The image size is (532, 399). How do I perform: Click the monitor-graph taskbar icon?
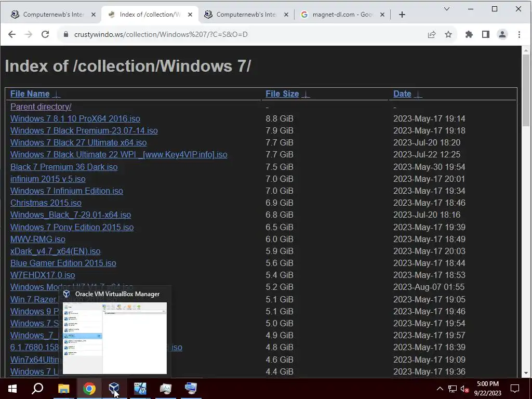click(x=166, y=388)
